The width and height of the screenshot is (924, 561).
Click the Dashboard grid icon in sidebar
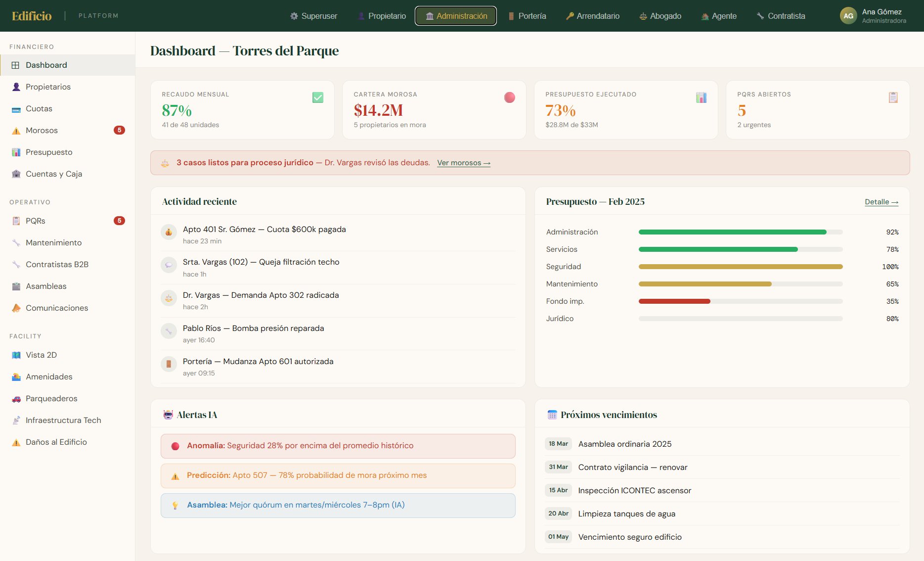click(16, 65)
